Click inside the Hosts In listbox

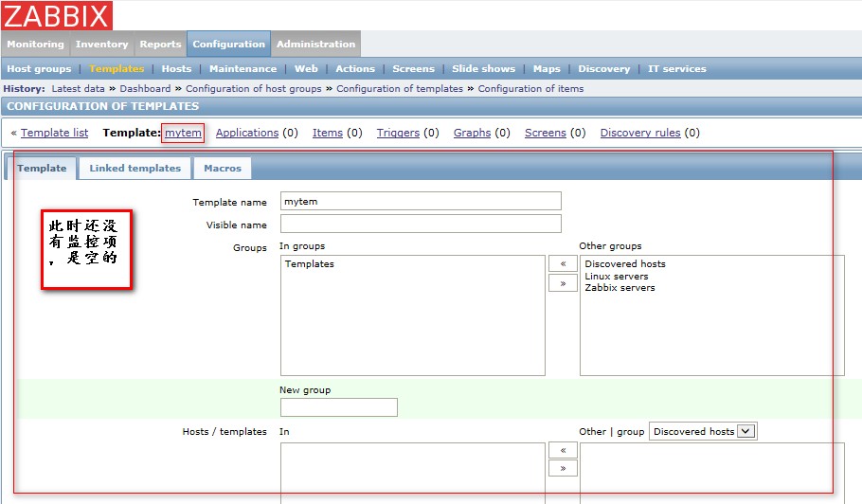413,474
